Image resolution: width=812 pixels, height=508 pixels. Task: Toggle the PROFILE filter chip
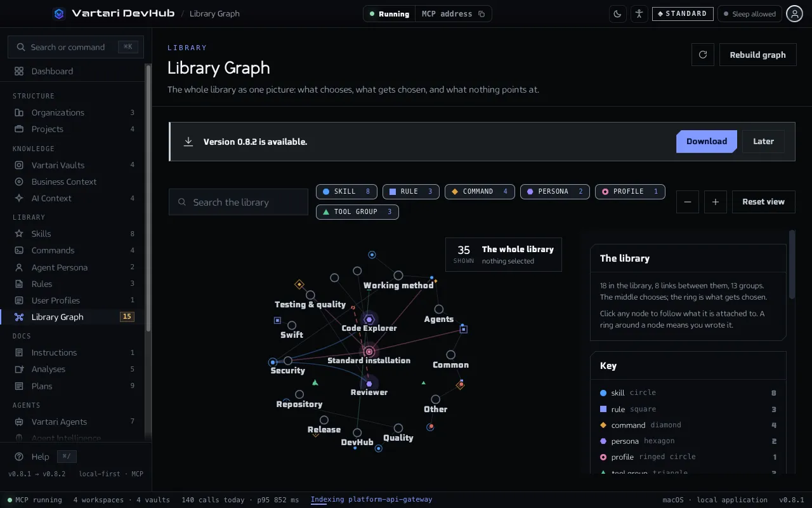[630, 192]
